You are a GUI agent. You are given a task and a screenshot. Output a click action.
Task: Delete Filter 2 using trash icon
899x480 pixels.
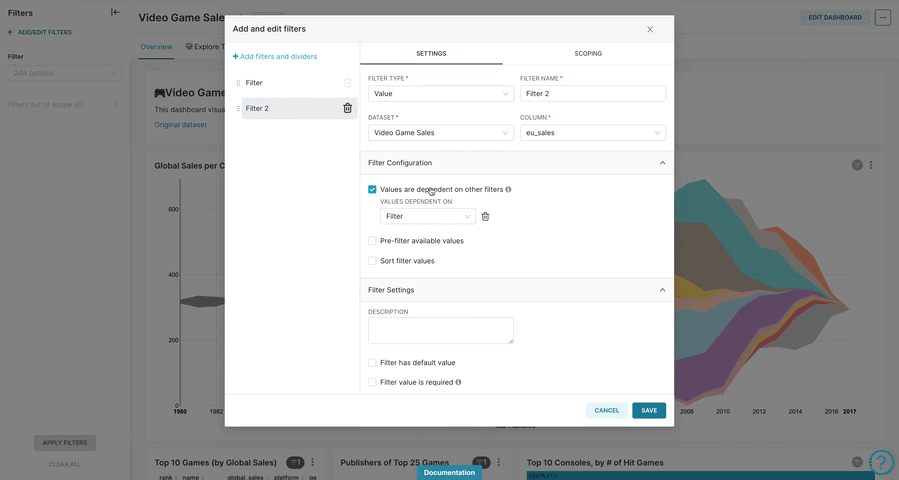click(348, 108)
